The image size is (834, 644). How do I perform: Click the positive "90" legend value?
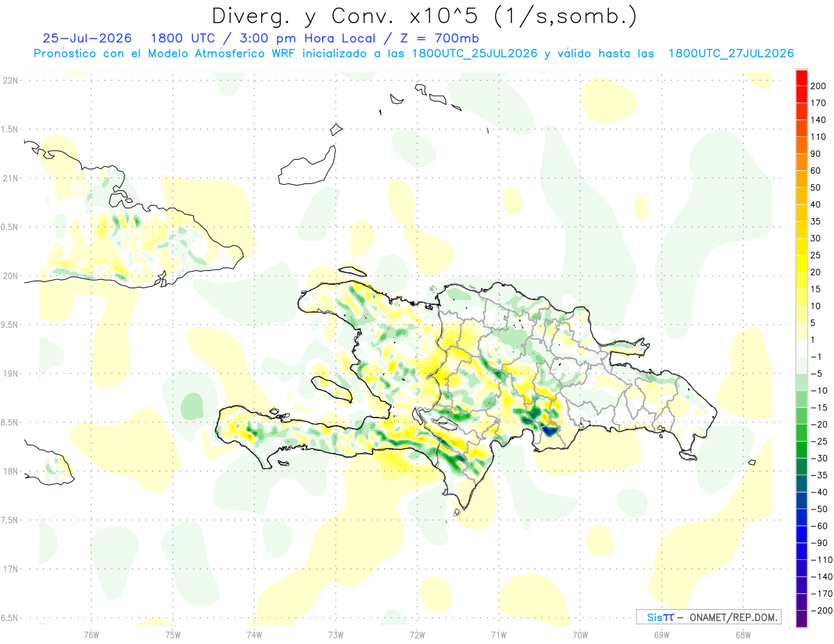coord(816,154)
